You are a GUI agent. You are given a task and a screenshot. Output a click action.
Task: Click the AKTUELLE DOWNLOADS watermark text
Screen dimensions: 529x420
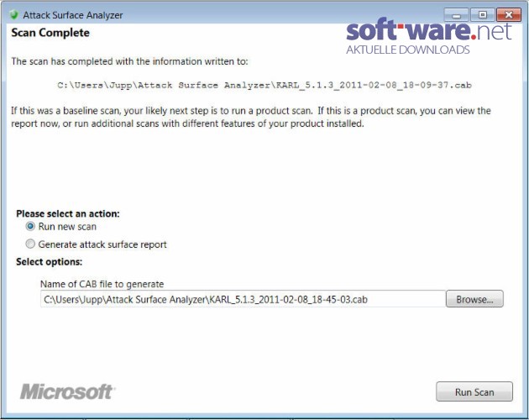[x=408, y=50]
